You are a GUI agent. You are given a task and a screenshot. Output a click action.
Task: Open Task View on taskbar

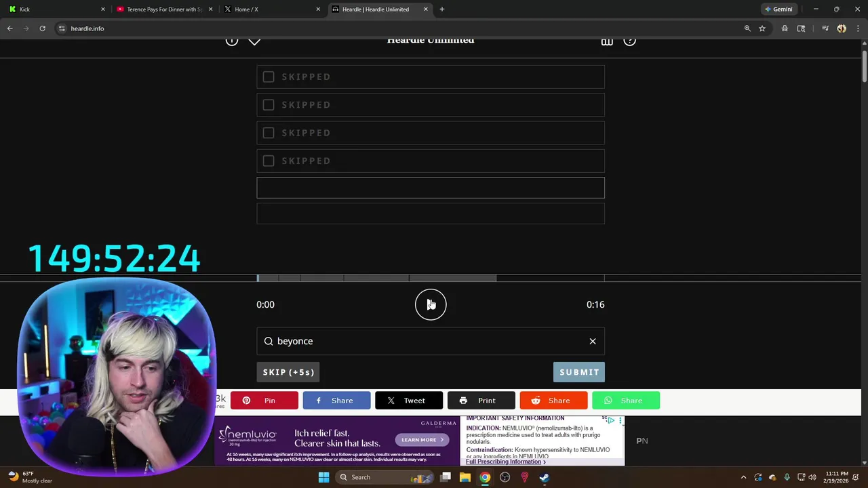(x=446, y=477)
